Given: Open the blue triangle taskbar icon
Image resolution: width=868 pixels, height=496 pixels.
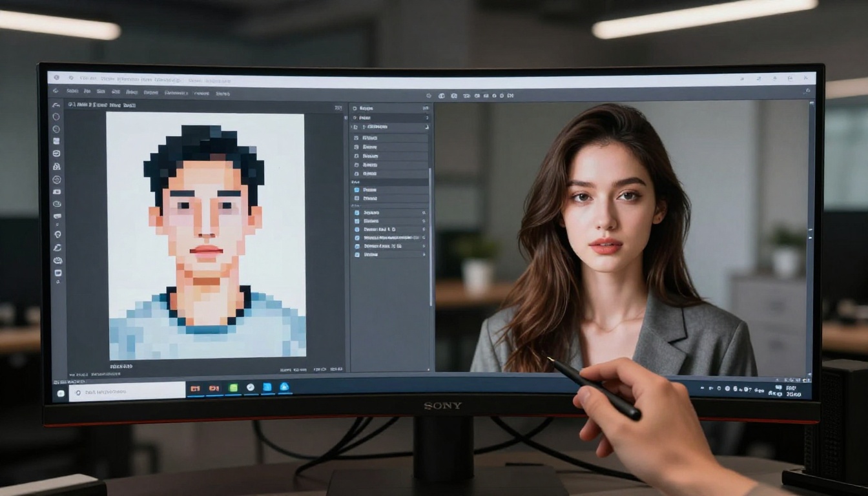Looking at the screenshot, I should [x=284, y=387].
